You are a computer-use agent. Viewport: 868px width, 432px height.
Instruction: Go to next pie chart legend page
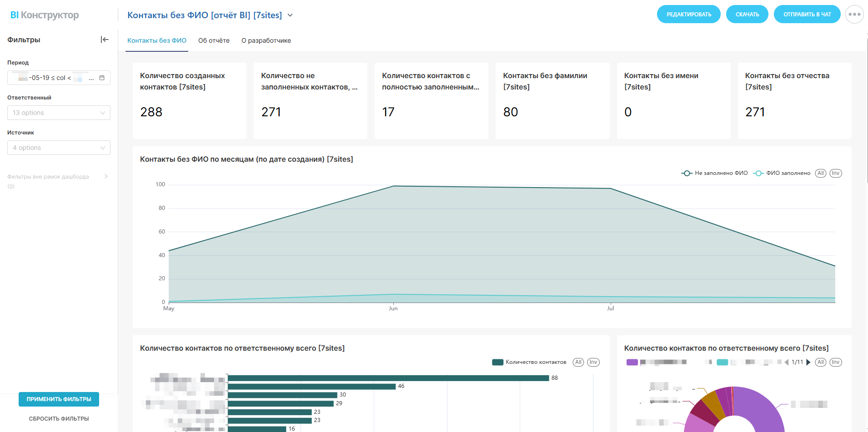pyautogui.click(x=808, y=362)
